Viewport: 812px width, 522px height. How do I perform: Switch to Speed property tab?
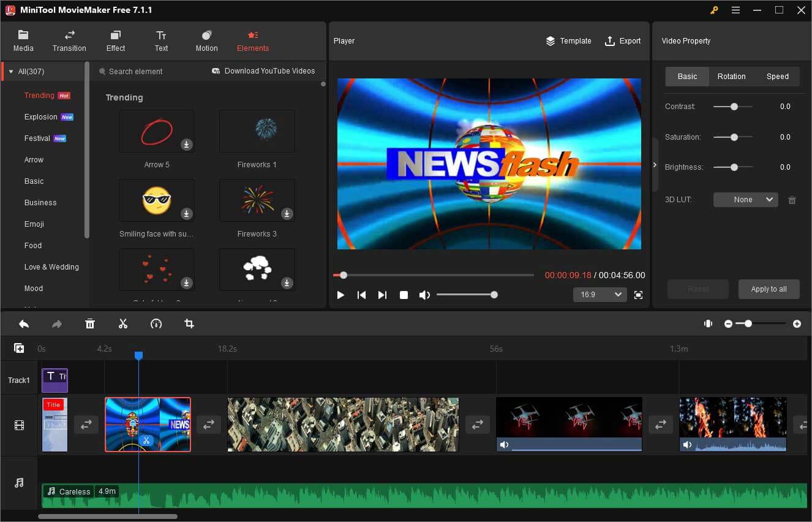[x=777, y=77]
